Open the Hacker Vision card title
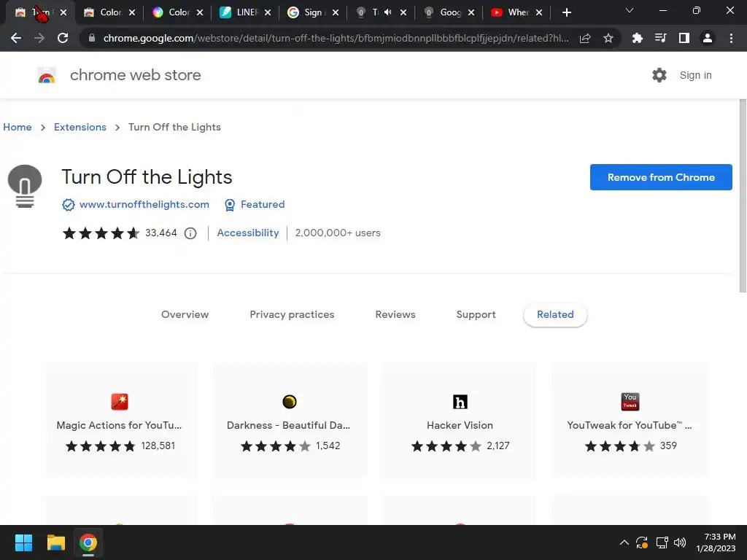 [460, 425]
